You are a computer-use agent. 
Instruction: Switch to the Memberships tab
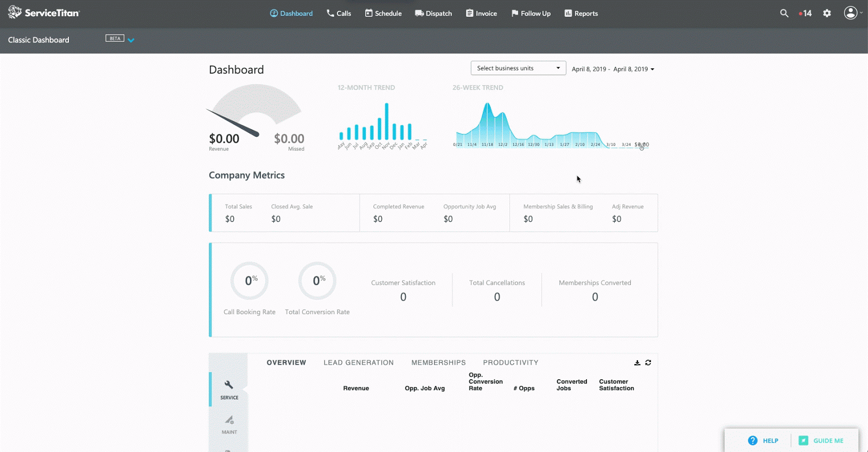[438, 362]
